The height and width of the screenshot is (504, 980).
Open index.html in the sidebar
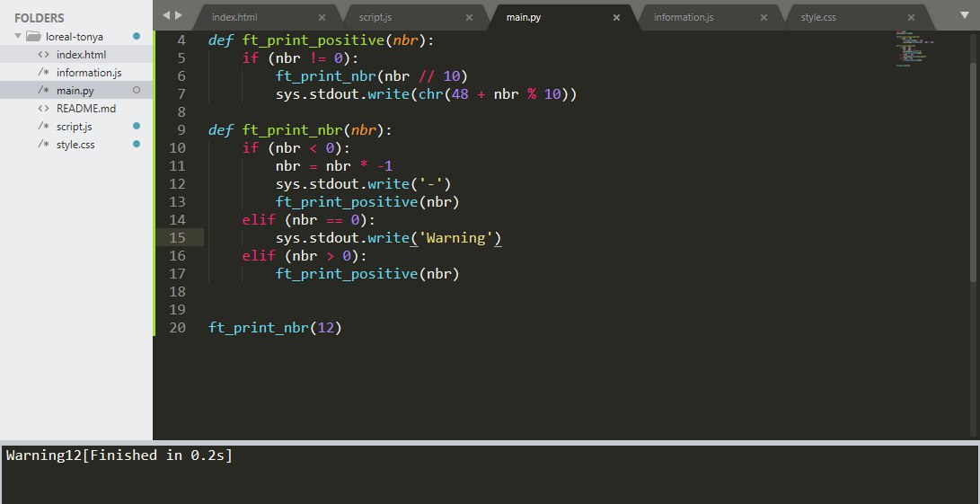[81, 55]
